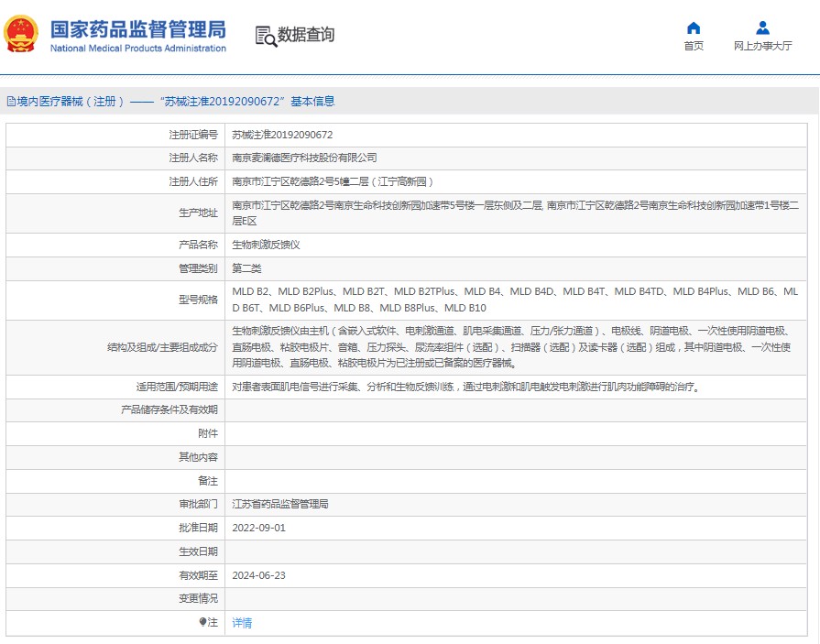This screenshot has width=820, height=644.
Task: Click the 管理类别 label
Action: [x=198, y=268]
